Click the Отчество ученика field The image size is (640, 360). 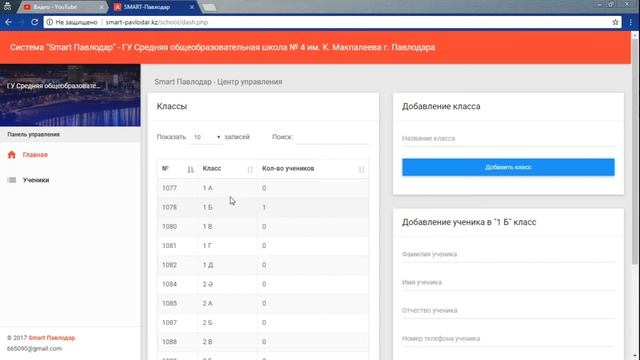point(508,311)
